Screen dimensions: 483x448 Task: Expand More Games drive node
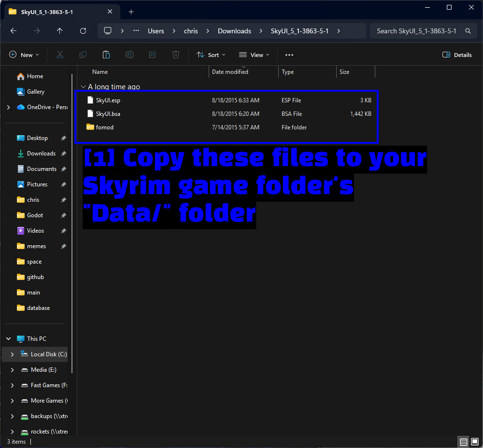(x=13, y=401)
